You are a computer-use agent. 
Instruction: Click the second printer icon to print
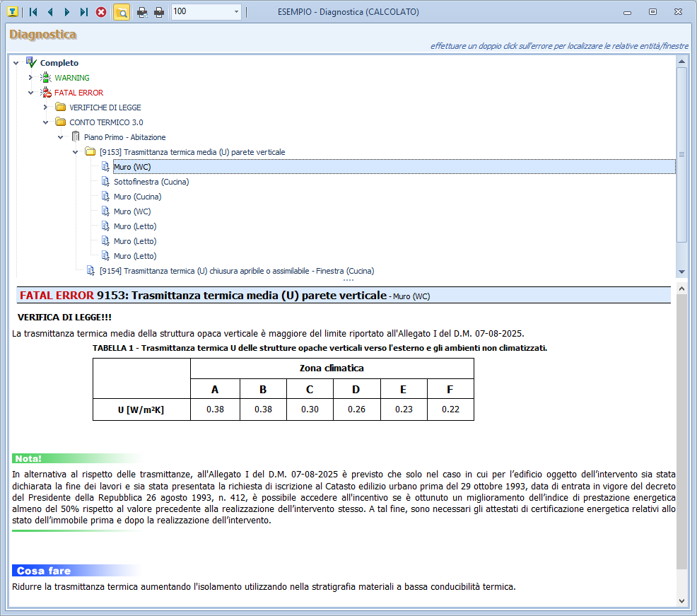point(159,12)
